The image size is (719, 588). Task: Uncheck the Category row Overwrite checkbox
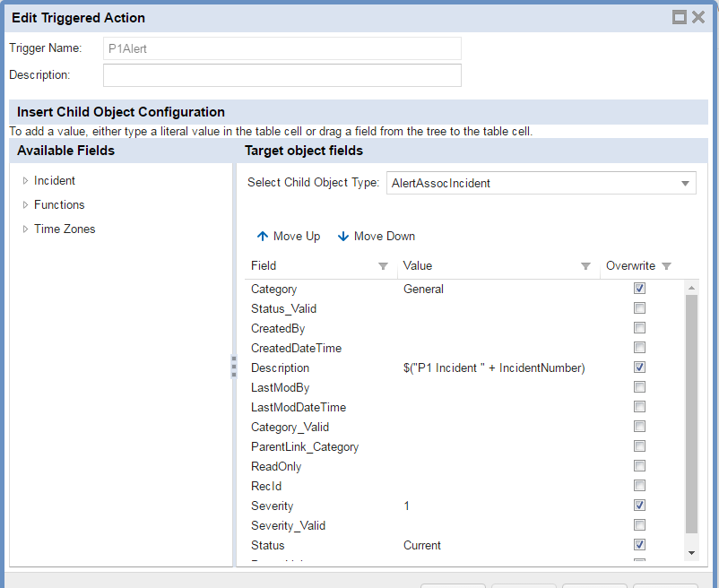coord(639,288)
